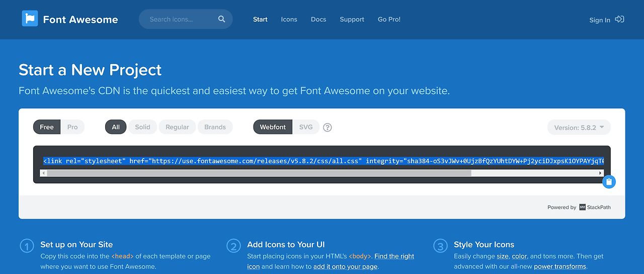Screen dimensions: 644x274
Task: Open the Start nav item
Action: click(x=260, y=19)
